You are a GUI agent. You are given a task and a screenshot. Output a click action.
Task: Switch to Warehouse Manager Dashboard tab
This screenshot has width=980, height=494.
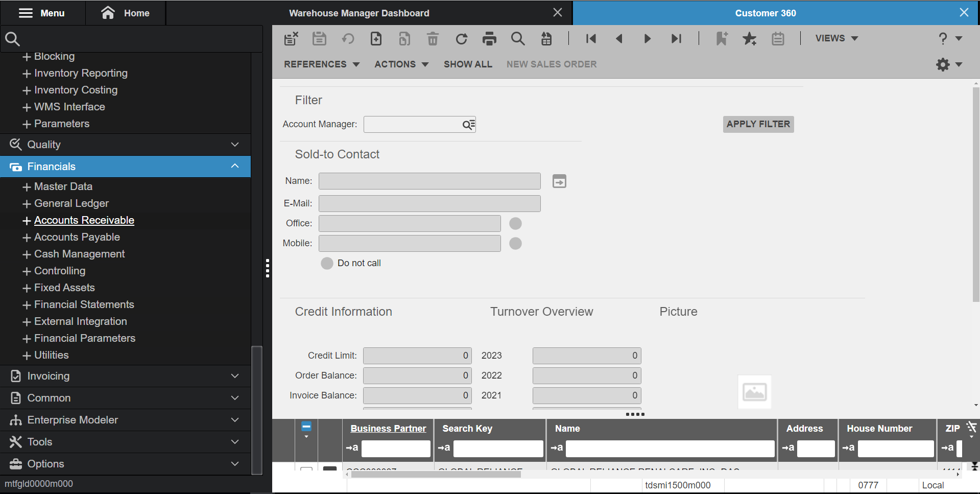359,13
